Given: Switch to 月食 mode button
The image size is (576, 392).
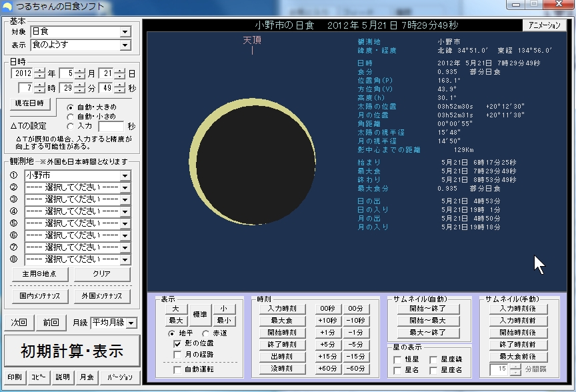Looking at the screenshot, I should (x=87, y=377).
